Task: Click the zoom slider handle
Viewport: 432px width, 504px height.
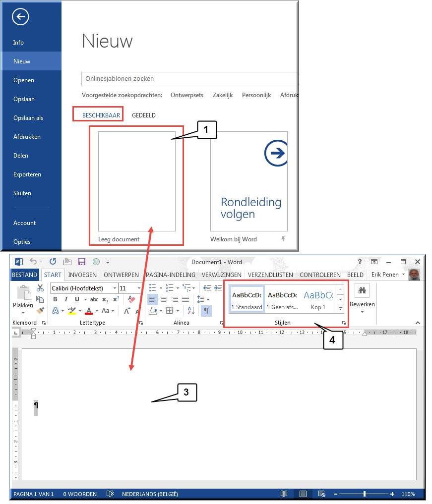Action: [365, 494]
